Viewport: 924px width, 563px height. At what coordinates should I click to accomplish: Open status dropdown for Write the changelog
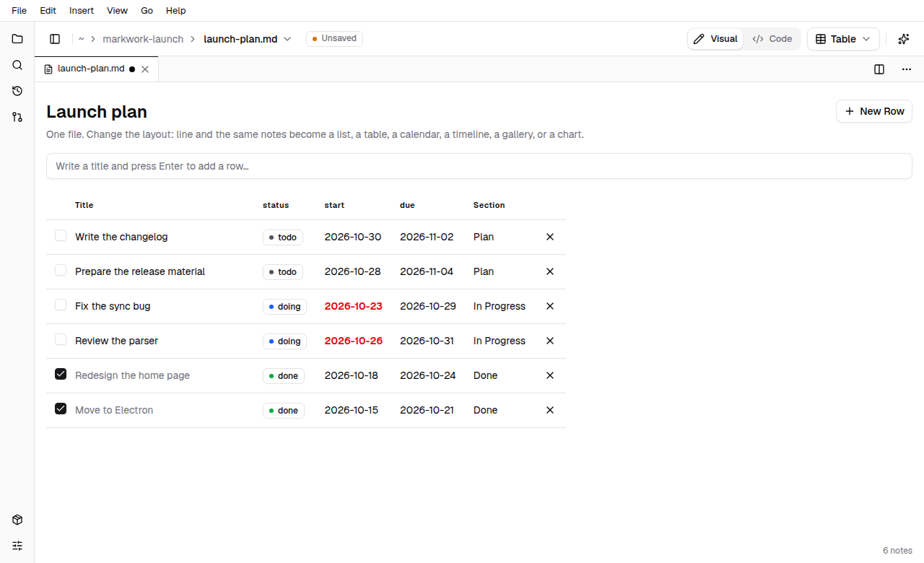[283, 237]
